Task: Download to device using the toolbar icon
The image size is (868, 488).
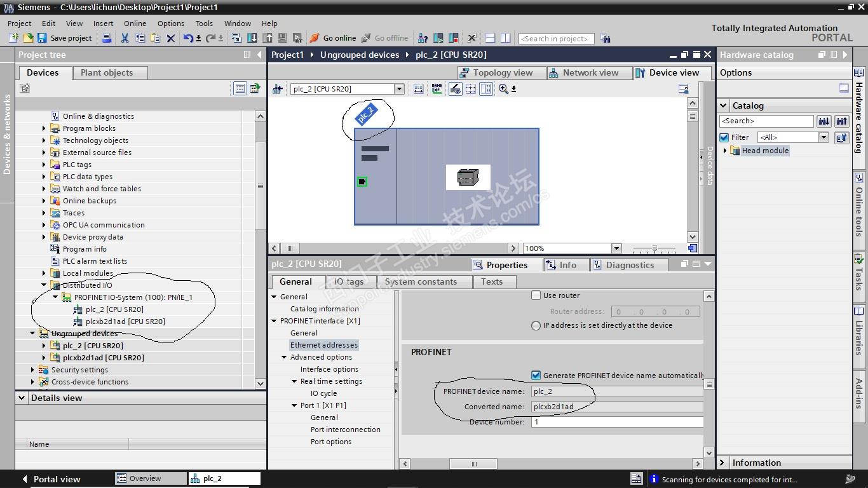Action: (x=252, y=38)
